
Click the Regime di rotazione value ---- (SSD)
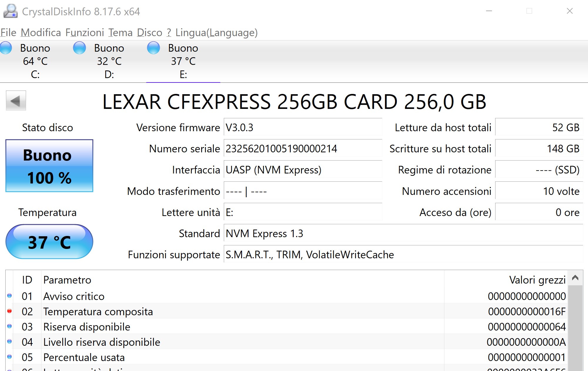539,170
